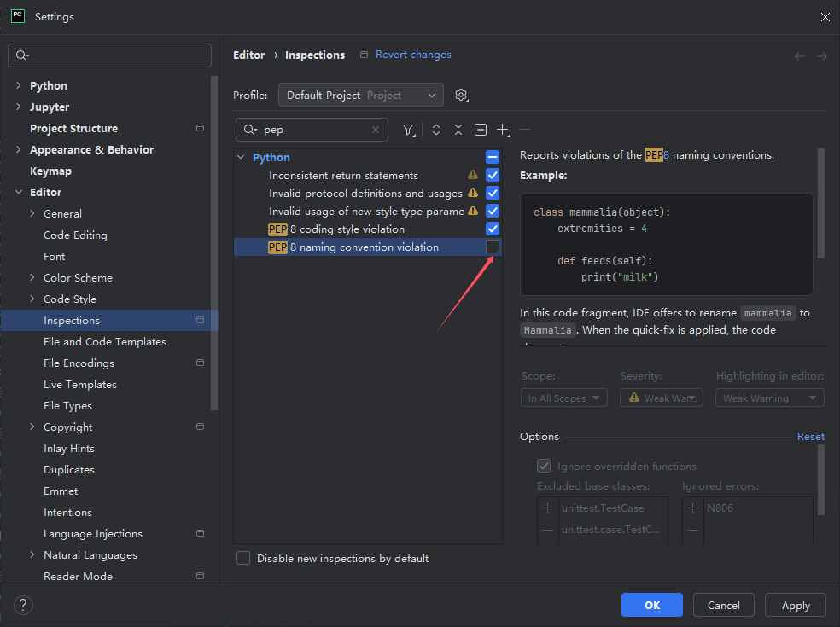Viewport: 840px width, 627px height.
Task: Click the description panel scrollbar
Action: 821,203
